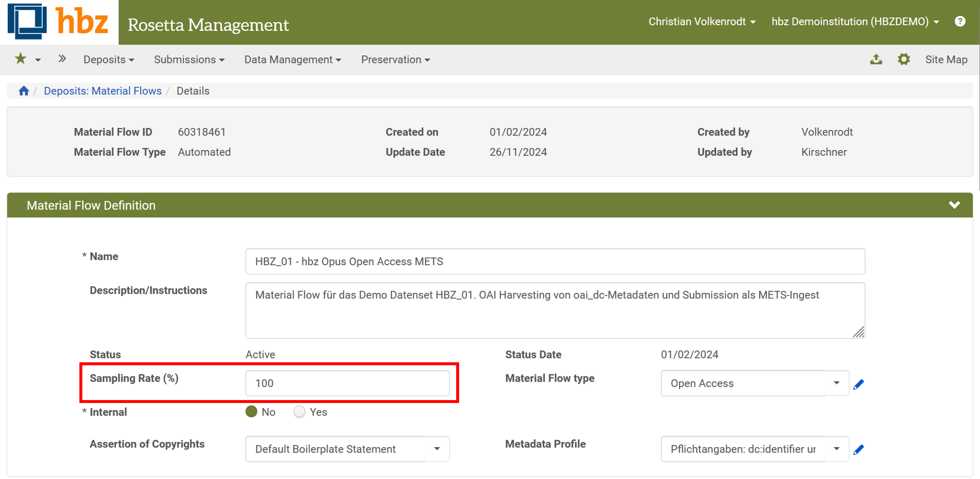Open the Site Map link
The image size is (980, 479).
click(x=946, y=60)
